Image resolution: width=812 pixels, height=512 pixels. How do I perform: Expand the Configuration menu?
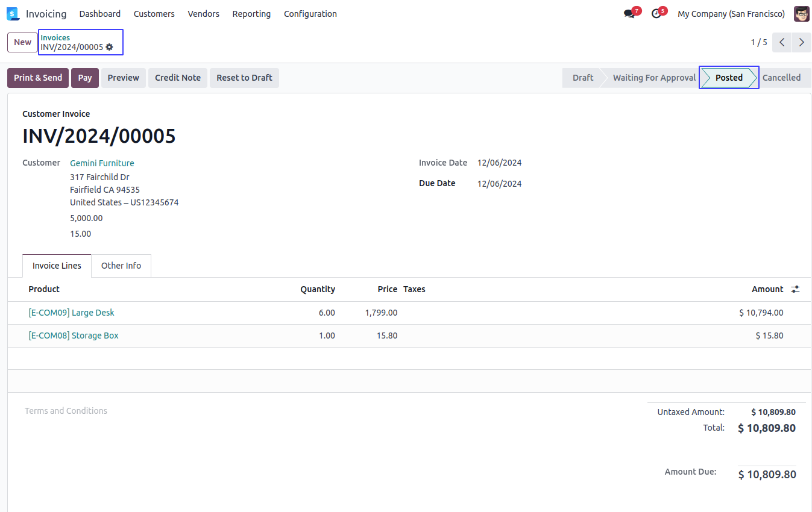[310, 14]
